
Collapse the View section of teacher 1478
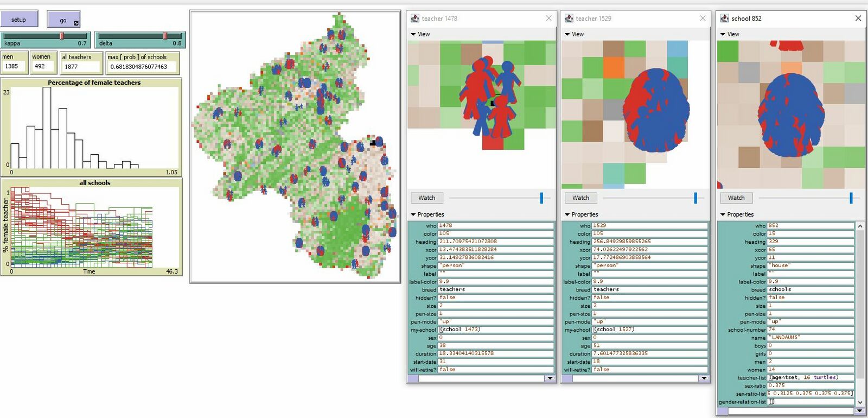(x=413, y=34)
